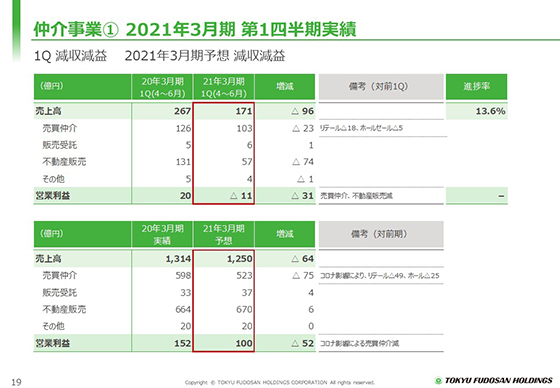Click the 152 operating profit value
This screenshot has height=388, width=560.
(182, 343)
